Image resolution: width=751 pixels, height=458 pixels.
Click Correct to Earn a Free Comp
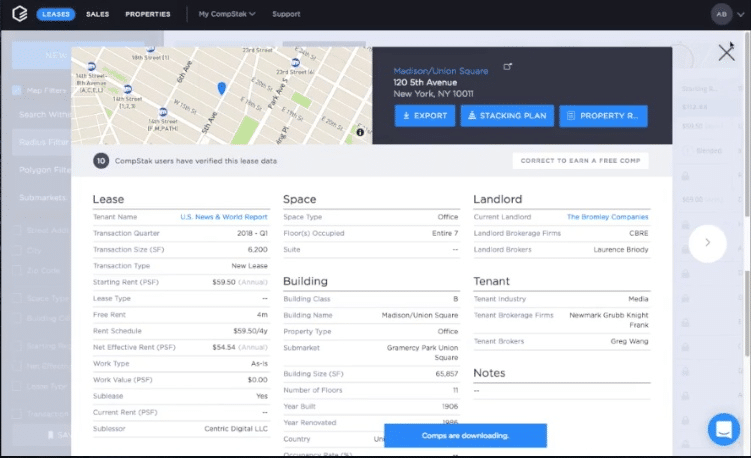tap(580, 161)
